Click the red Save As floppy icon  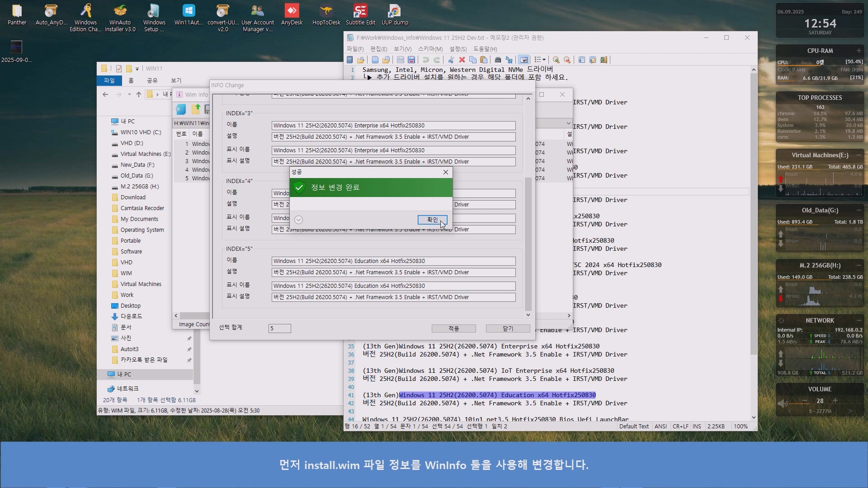pyautogui.click(x=411, y=60)
